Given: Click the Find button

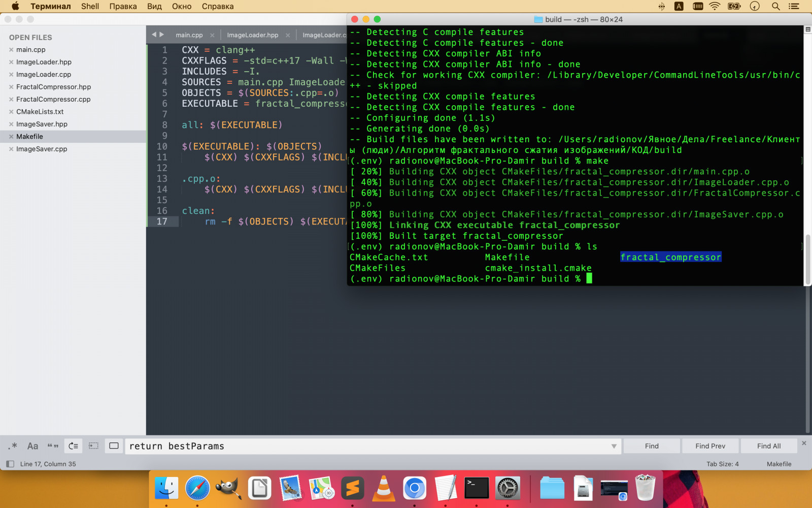Looking at the screenshot, I should coord(652,446).
